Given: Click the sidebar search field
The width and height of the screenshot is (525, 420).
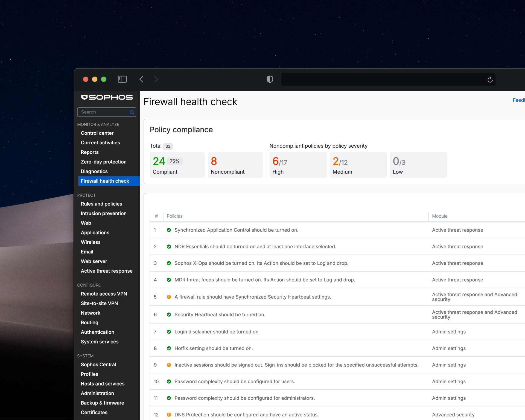Looking at the screenshot, I should [103, 112].
